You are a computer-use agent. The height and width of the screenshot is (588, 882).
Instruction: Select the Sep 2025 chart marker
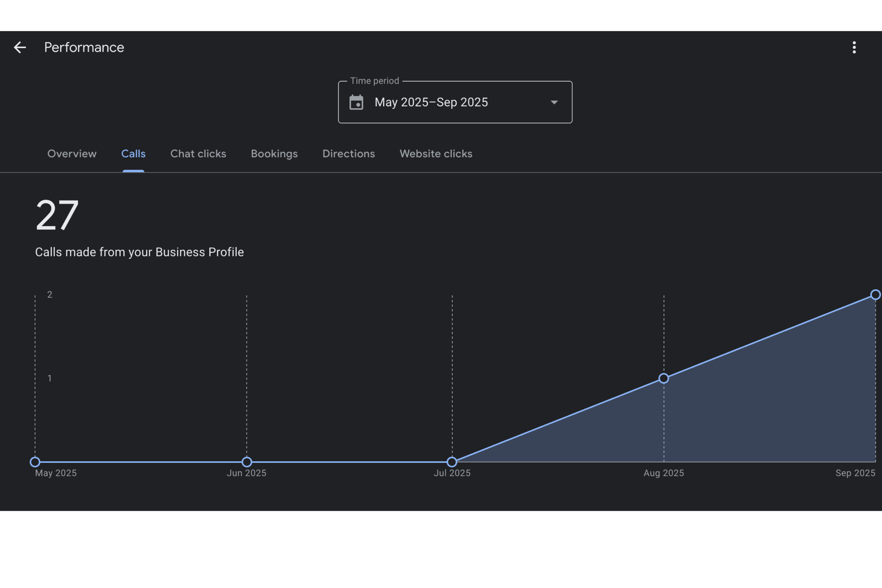click(875, 295)
